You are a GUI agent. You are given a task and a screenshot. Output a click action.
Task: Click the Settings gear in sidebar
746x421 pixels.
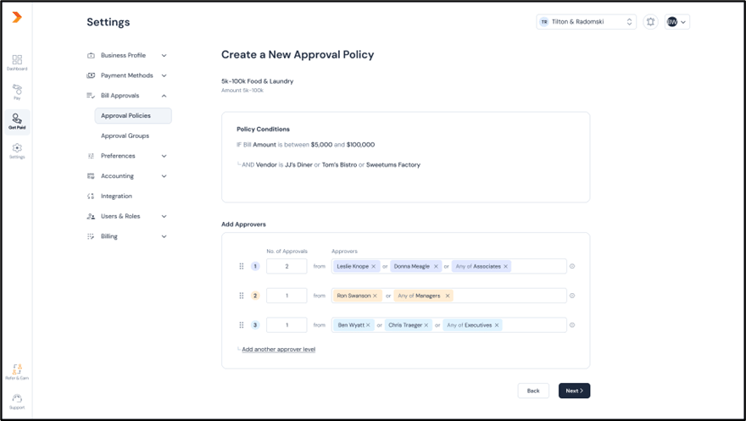17,149
